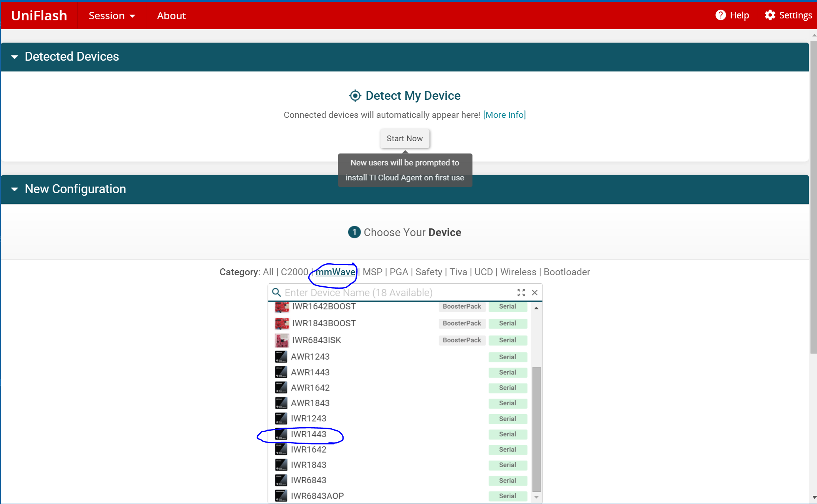Select IWR1843 device from list

(401, 465)
